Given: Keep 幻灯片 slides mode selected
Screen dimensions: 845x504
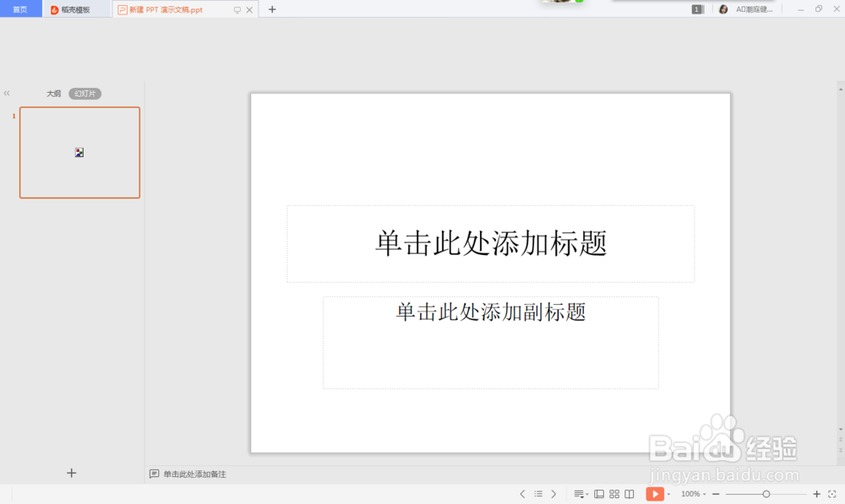Looking at the screenshot, I should tap(84, 94).
